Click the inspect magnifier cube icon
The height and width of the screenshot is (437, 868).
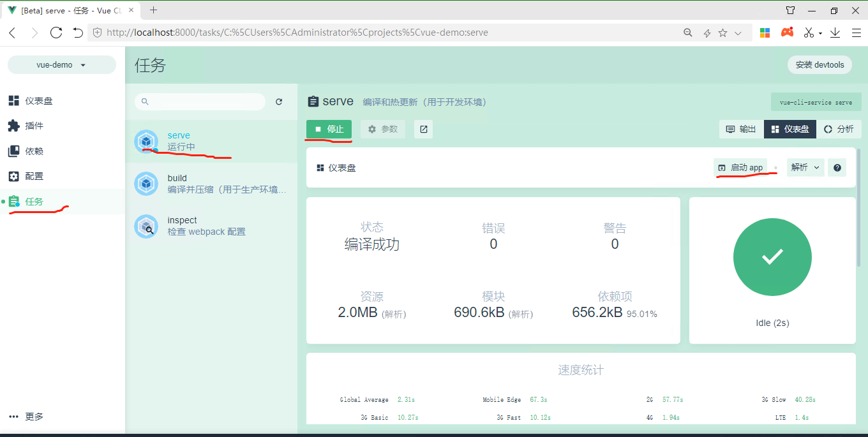146,226
